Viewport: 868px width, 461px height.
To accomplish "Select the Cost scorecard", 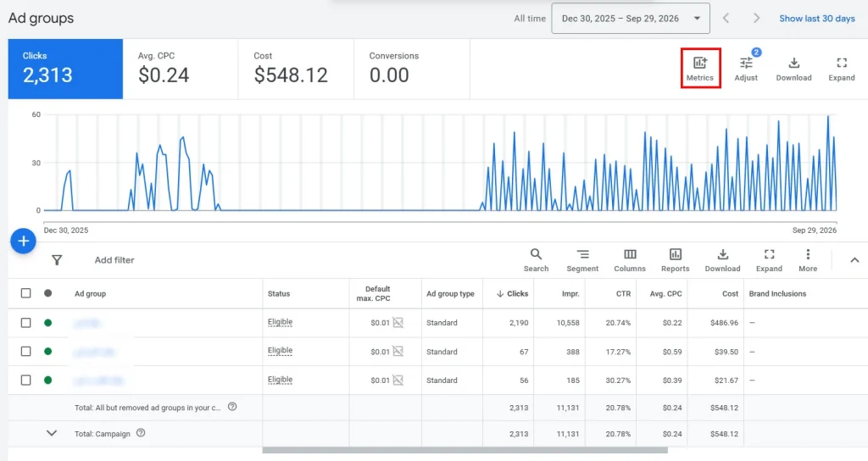I will [x=296, y=69].
